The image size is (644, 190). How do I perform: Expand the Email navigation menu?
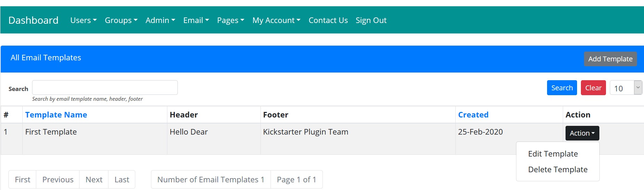(x=196, y=20)
